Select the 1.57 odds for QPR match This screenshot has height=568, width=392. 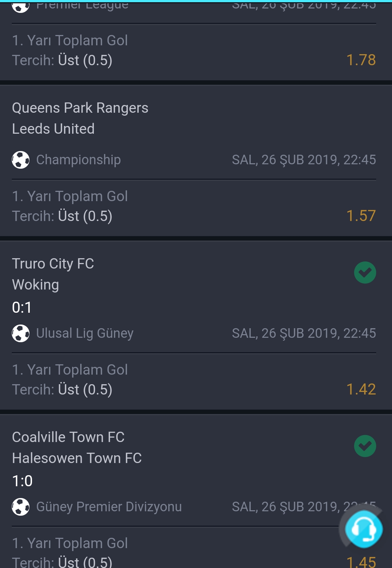(361, 216)
